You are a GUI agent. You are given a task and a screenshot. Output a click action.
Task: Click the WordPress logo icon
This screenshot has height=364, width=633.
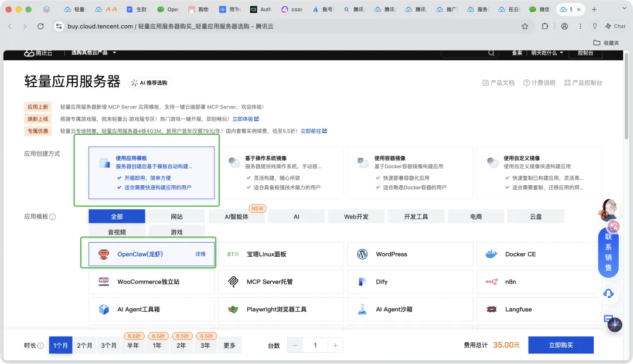coord(362,254)
